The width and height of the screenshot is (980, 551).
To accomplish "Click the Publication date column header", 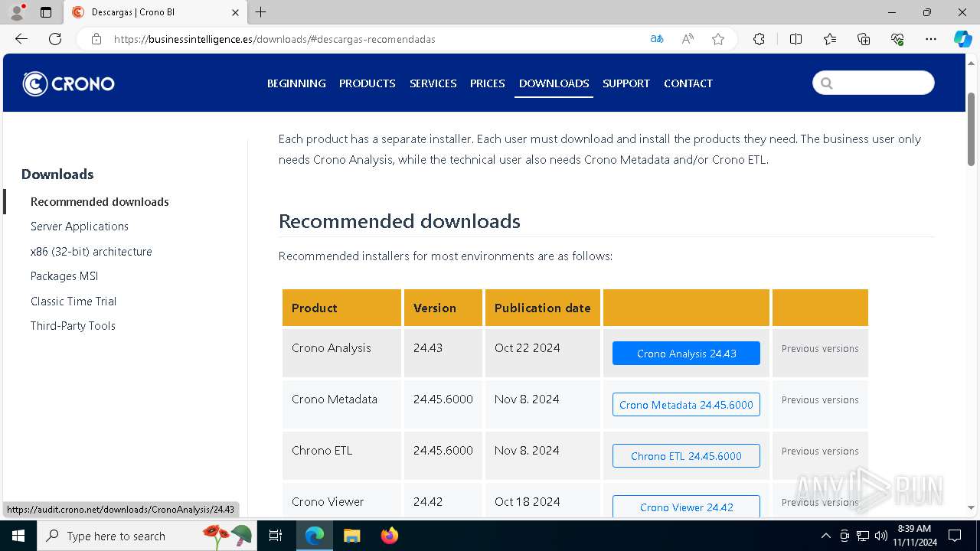I will (x=542, y=308).
